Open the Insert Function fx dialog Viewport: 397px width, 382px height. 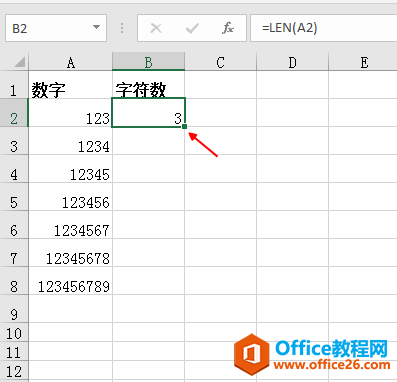228,28
